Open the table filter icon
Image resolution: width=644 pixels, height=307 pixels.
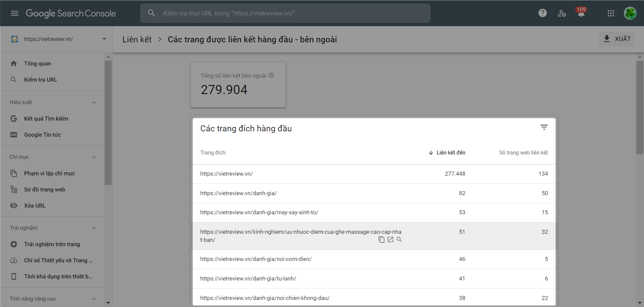tap(544, 127)
